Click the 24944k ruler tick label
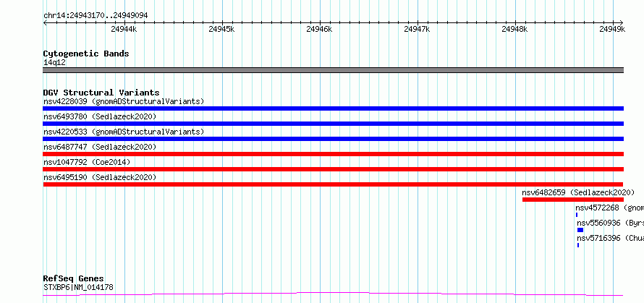Image resolution: width=644 pixels, height=303 pixels. point(124,29)
